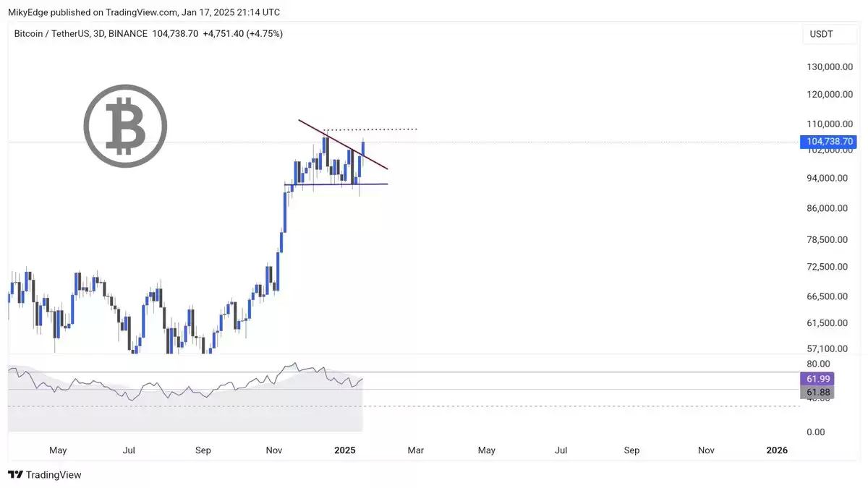The width and height of the screenshot is (868, 488).
Task: Select the dotted red resistance line
Action: pyautogui.click(x=370, y=129)
